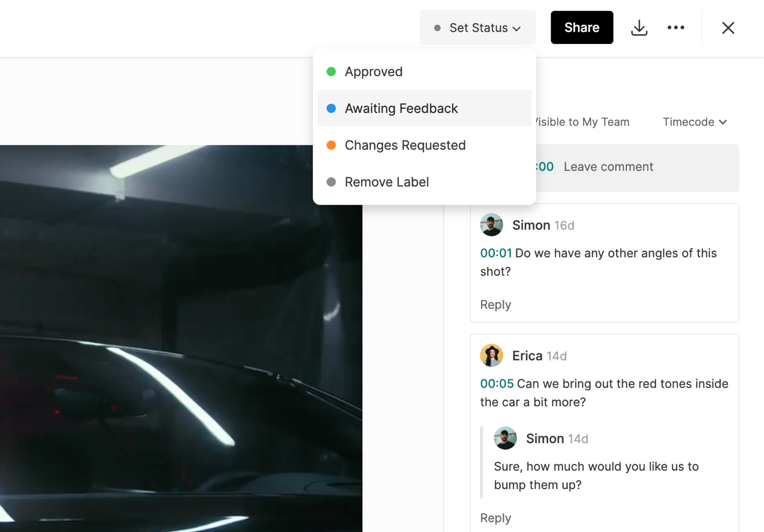Select Remove Label option
764x532 pixels.
pyautogui.click(x=387, y=182)
